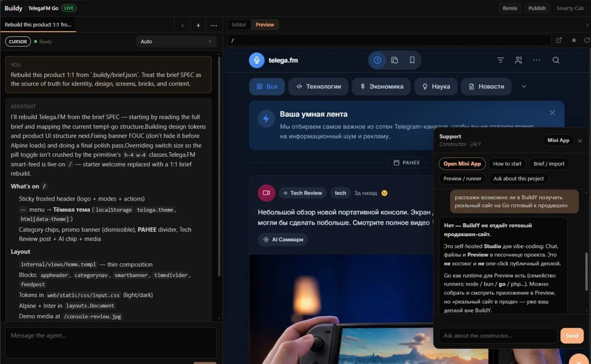Click the agent chat scrollbar
The width and height of the screenshot is (591, 364).
click(x=219, y=166)
